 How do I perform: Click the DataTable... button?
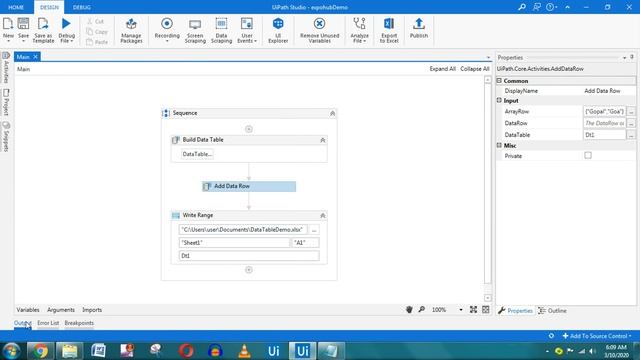[x=197, y=154]
